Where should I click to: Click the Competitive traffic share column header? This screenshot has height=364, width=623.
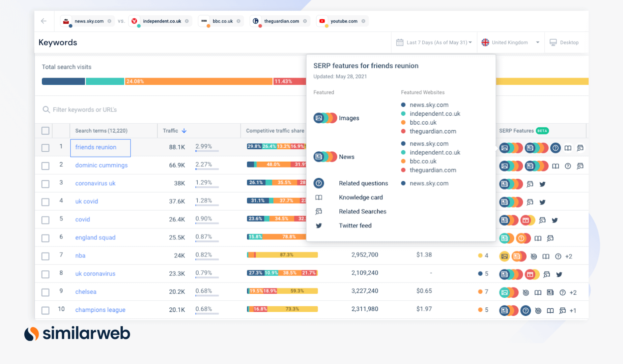[275, 131]
